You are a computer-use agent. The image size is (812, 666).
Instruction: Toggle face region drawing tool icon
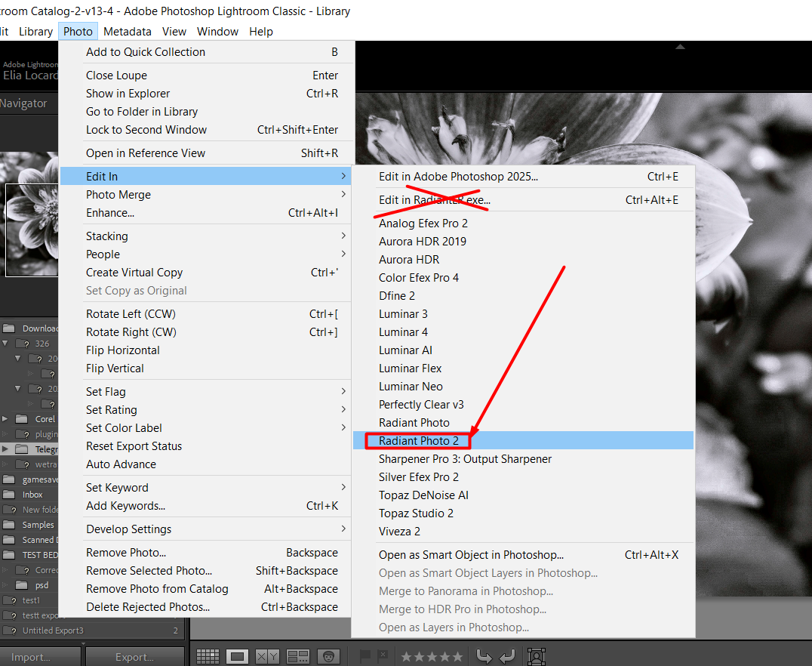click(x=537, y=656)
